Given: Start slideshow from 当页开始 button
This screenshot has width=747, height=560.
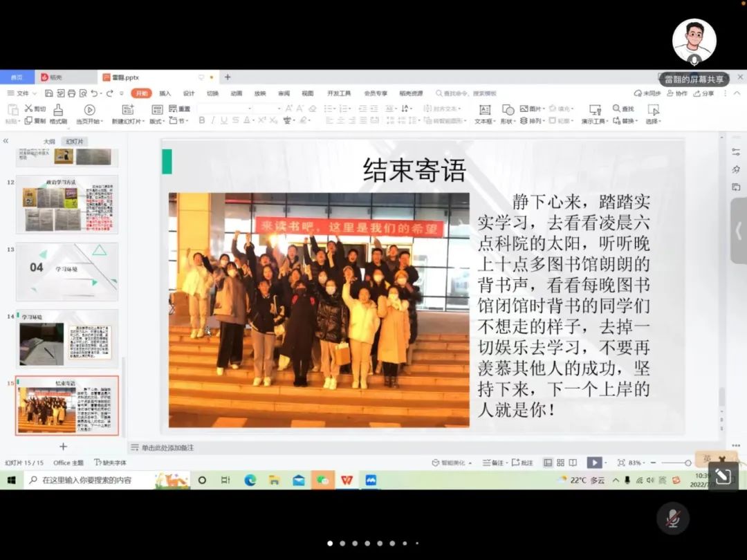Looking at the screenshot, I should (x=89, y=114).
